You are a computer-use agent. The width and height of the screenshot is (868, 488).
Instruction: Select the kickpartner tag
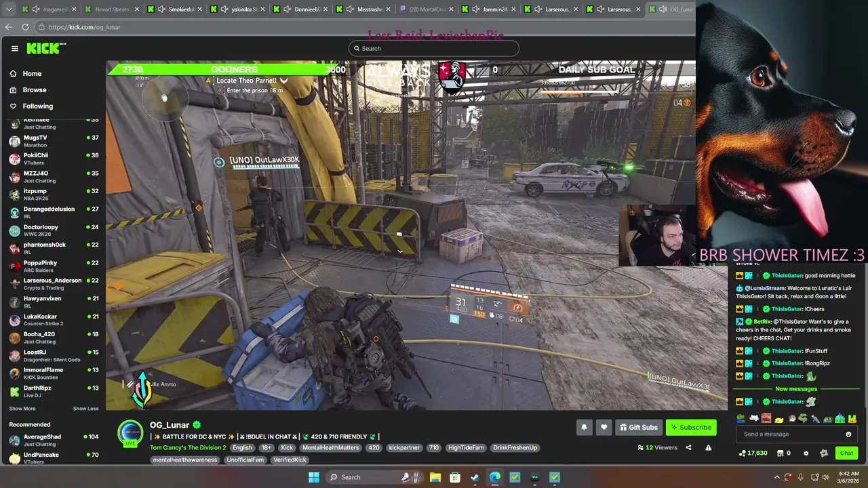click(404, 447)
